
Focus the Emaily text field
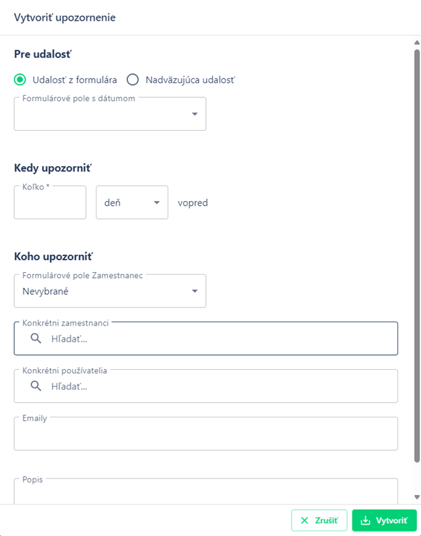click(x=206, y=433)
